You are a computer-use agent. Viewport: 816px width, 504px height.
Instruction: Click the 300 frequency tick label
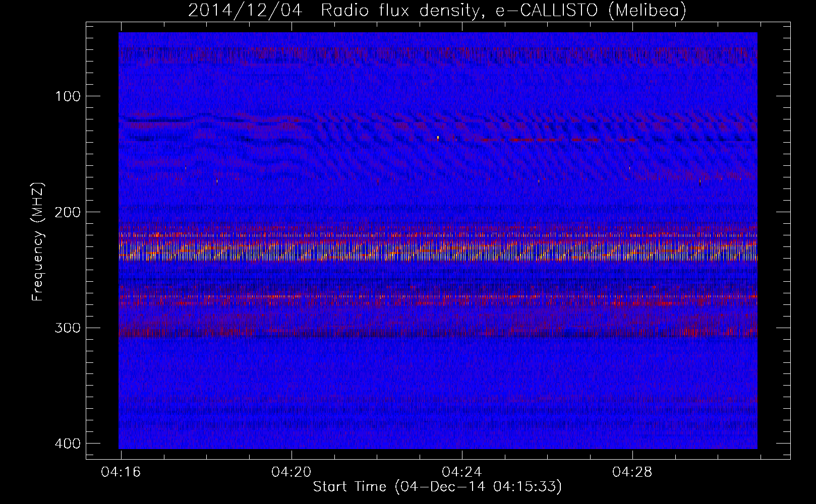67,328
